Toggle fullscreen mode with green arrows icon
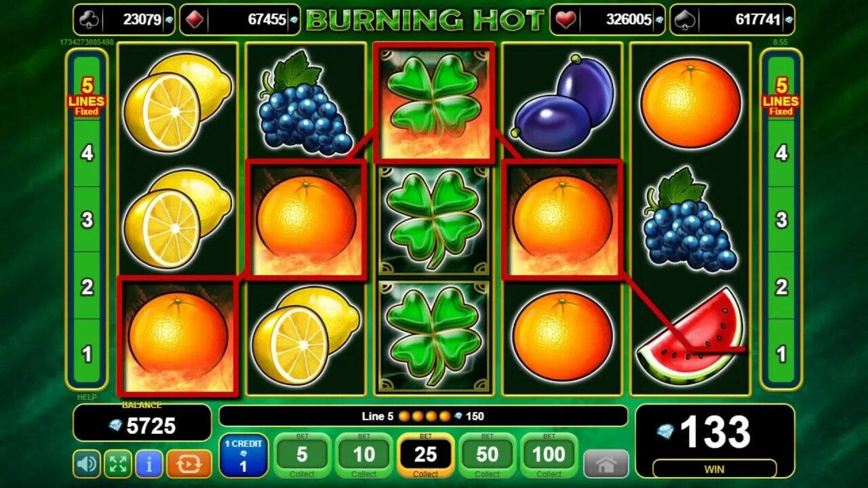 click(118, 464)
